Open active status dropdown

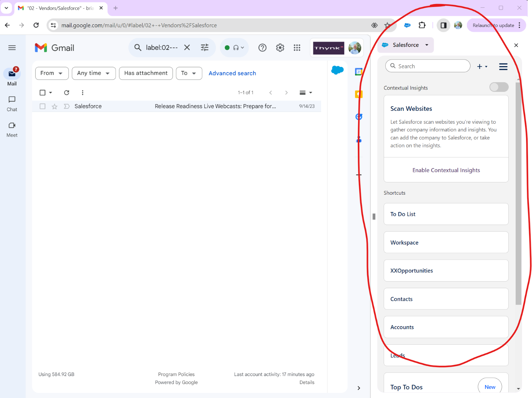(235, 48)
